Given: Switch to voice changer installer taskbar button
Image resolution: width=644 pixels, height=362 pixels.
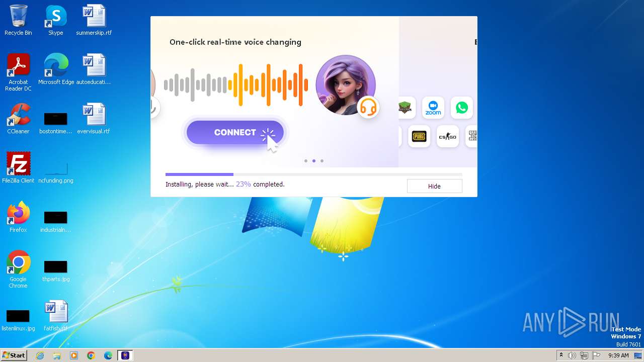Looking at the screenshot, I should [x=125, y=355].
